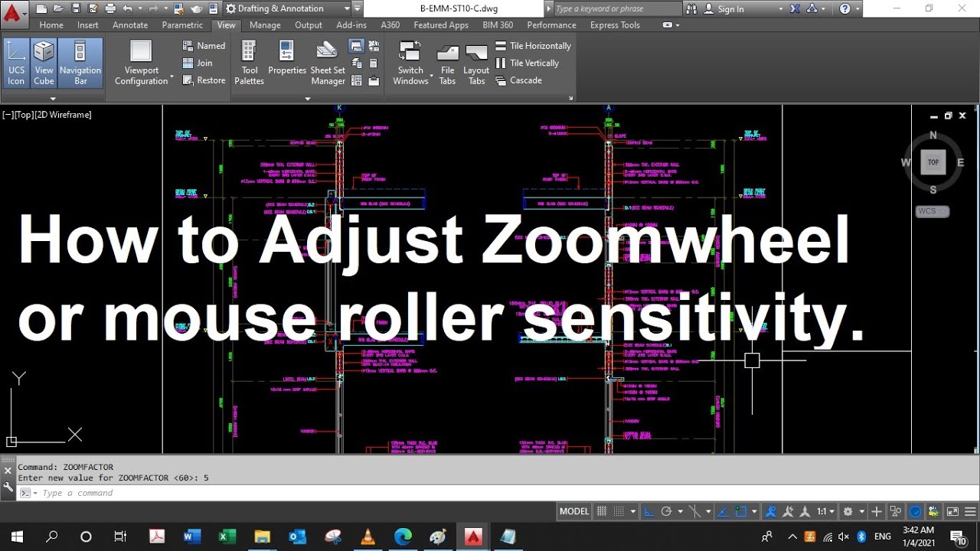Click the Sign In button
Viewport: 980px width, 551px height.
point(724,9)
